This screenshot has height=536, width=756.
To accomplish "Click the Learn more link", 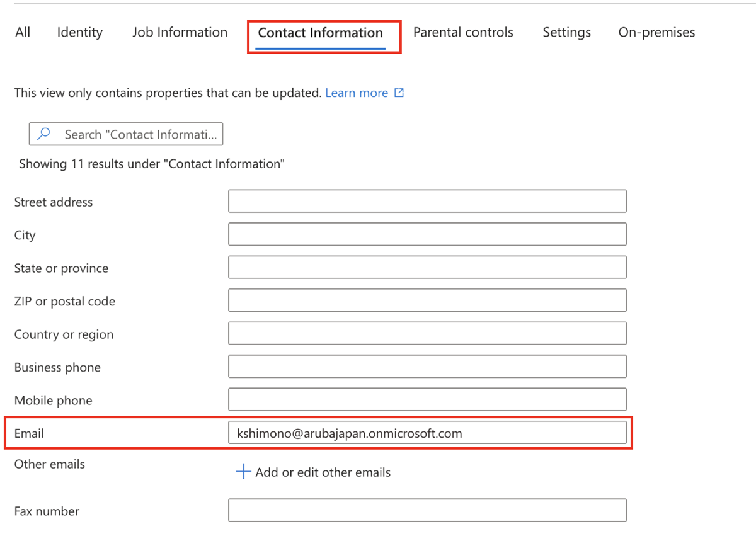I will point(357,93).
